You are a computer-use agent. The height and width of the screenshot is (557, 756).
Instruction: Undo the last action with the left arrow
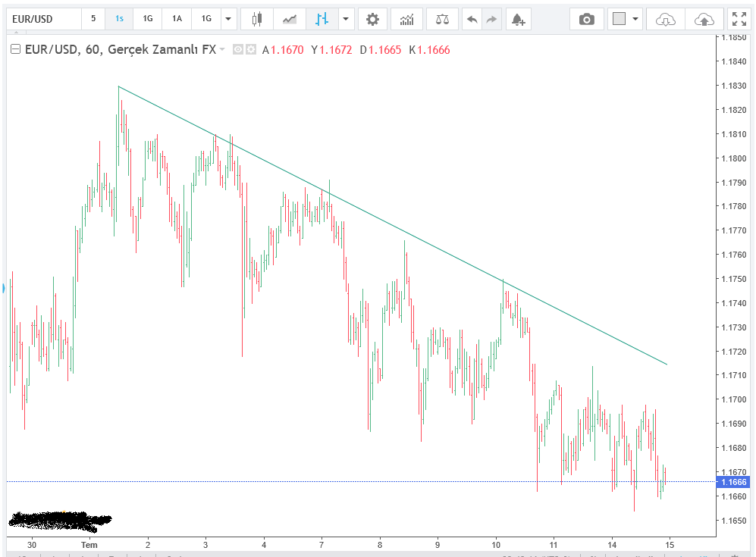(472, 19)
